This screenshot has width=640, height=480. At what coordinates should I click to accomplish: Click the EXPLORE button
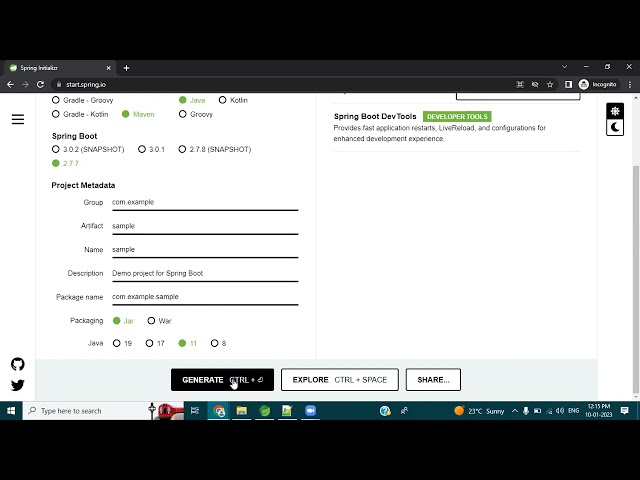(340, 380)
